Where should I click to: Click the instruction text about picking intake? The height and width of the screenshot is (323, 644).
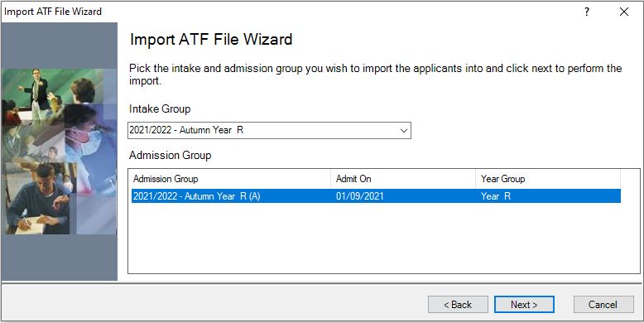click(x=376, y=75)
